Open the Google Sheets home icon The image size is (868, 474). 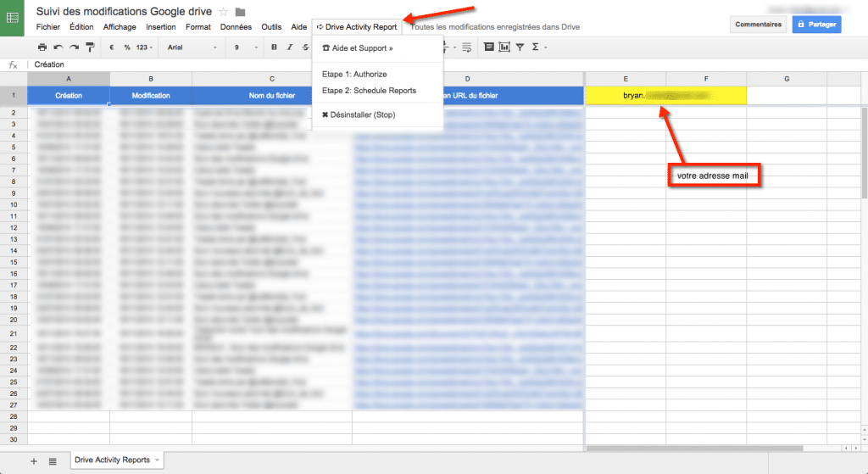pos(12,18)
